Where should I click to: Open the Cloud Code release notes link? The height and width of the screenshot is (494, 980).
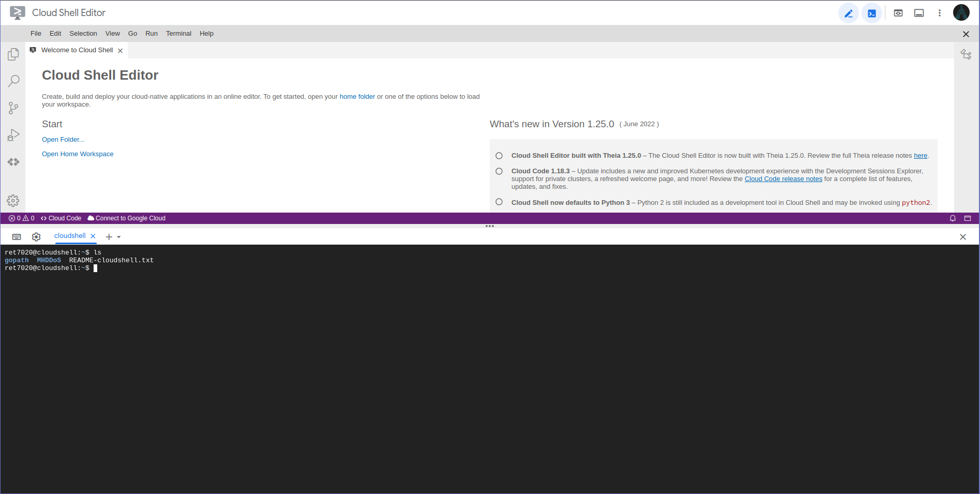[x=783, y=179]
